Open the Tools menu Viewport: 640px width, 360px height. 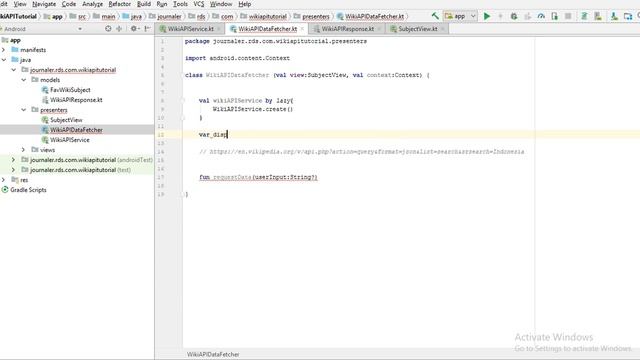coord(180,4)
